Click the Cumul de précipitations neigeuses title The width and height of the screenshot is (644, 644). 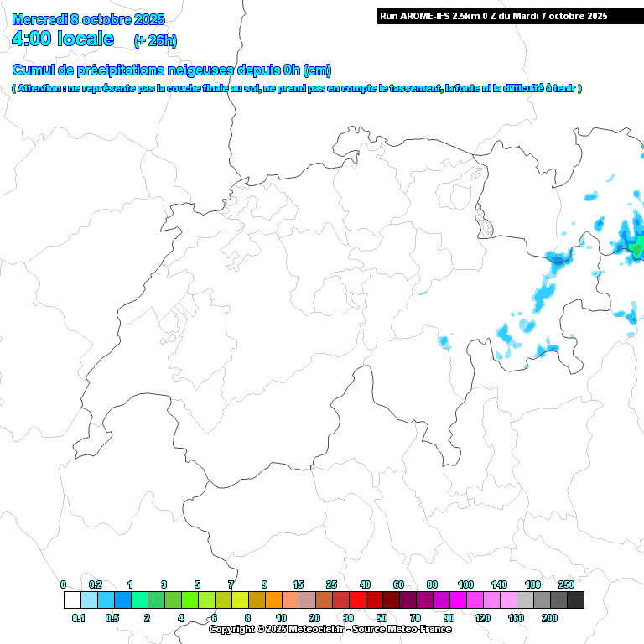[171, 70]
